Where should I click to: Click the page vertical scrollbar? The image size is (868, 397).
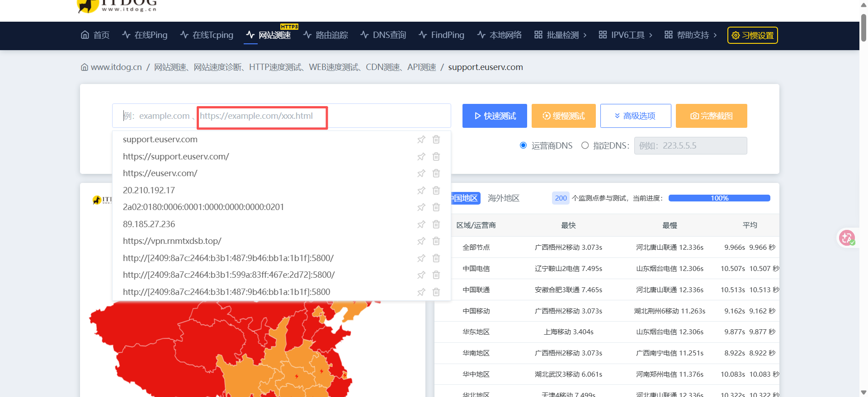pos(864,27)
